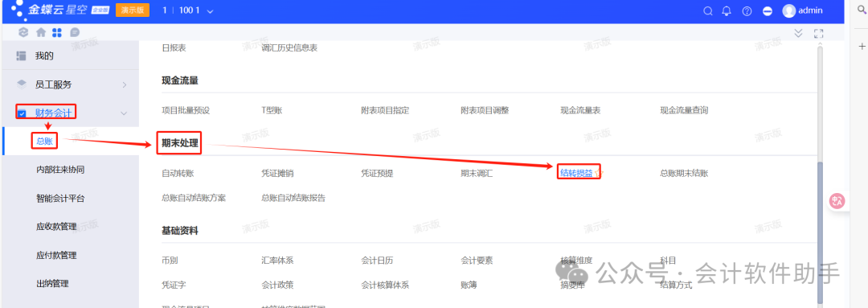
Task: Open the 会计要素 link
Action: tap(477, 261)
